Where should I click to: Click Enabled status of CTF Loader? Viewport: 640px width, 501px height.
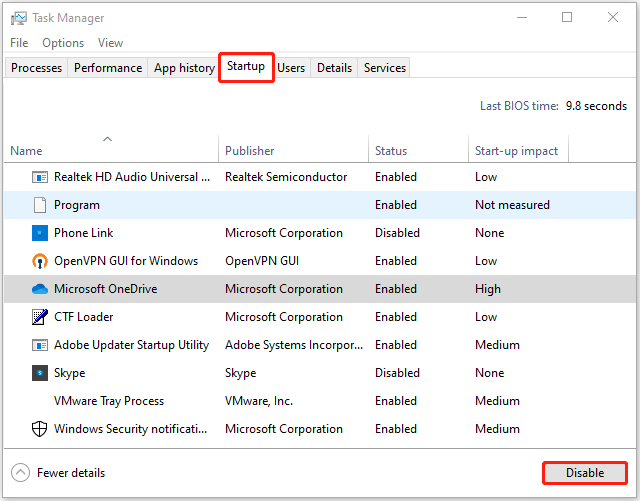pyautogui.click(x=396, y=317)
